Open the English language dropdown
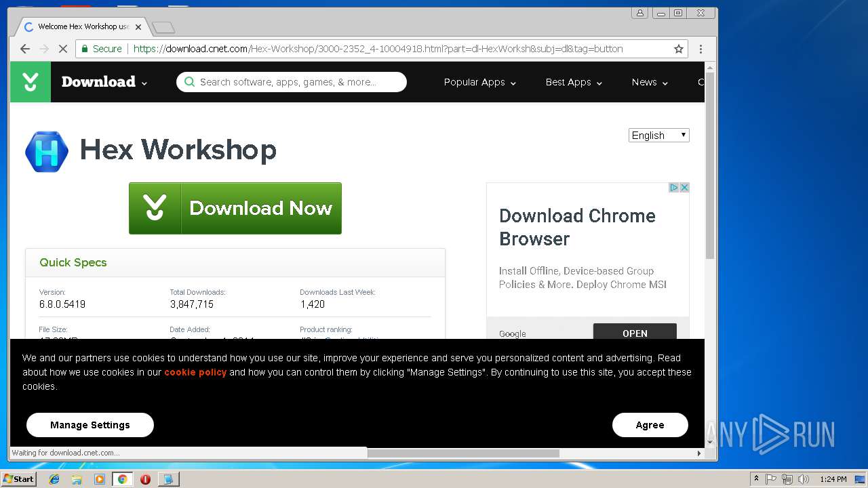 [659, 135]
